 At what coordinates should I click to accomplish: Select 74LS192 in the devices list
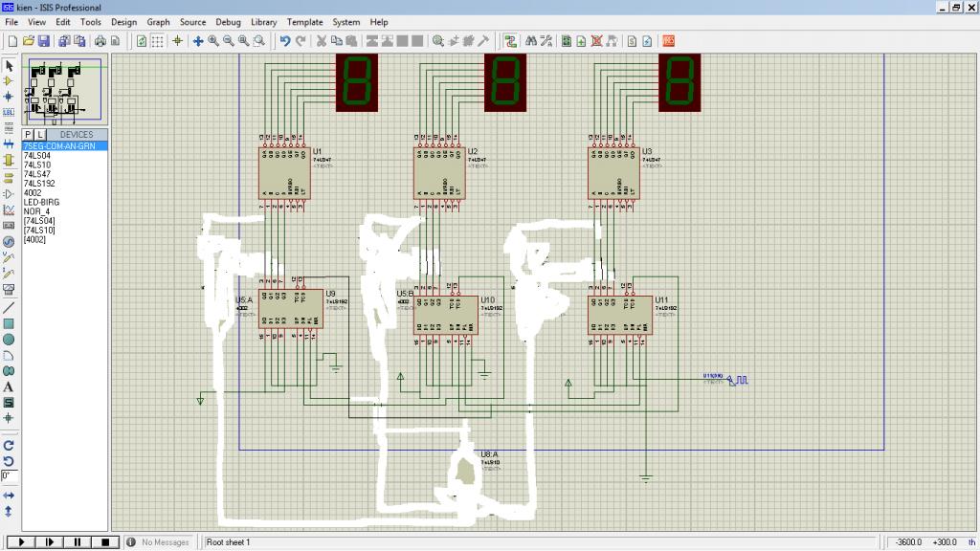(x=39, y=183)
